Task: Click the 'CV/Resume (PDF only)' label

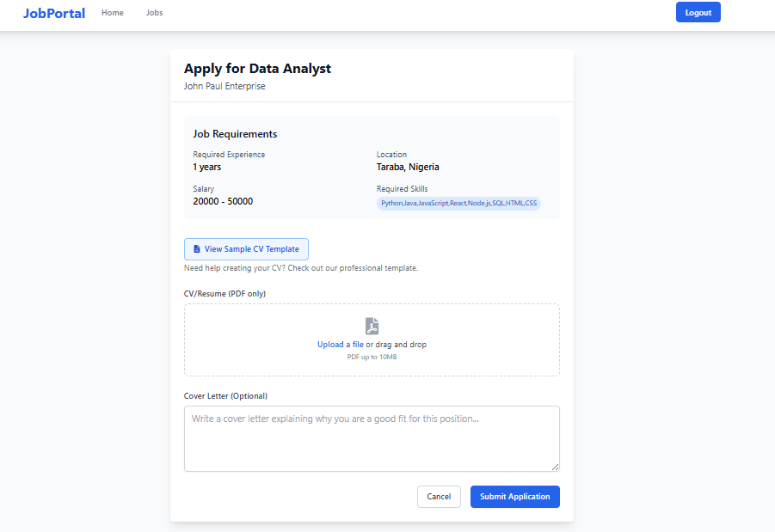Action: [225, 294]
